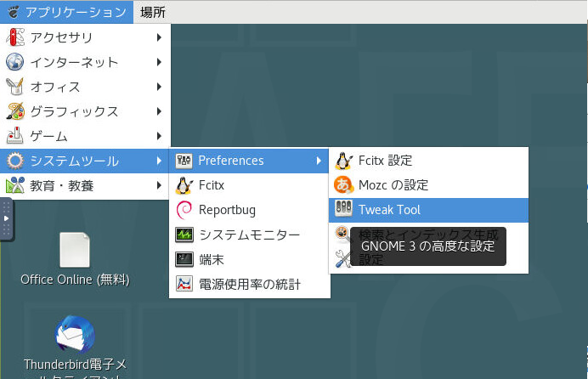Click the Reportbug Debian swirl icon
Image resolution: width=588 pixels, height=379 pixels.
pyautogui.click(x=184, y=210)
